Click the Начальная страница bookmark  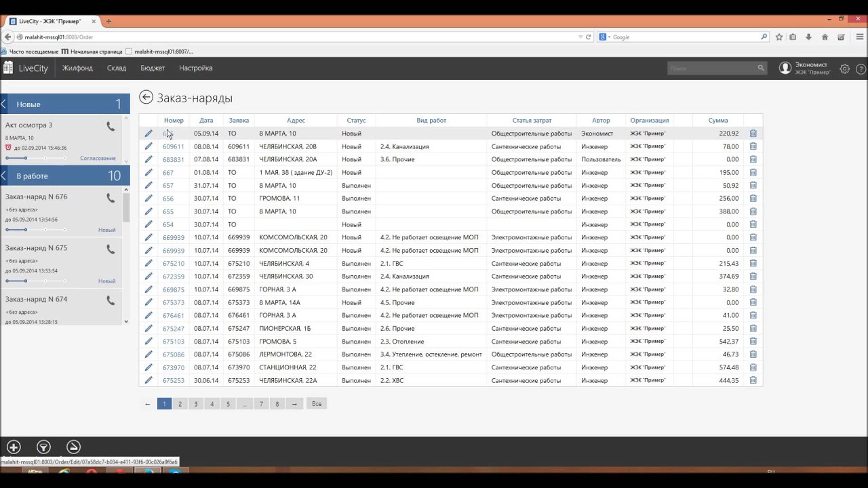tap(92, 51)
